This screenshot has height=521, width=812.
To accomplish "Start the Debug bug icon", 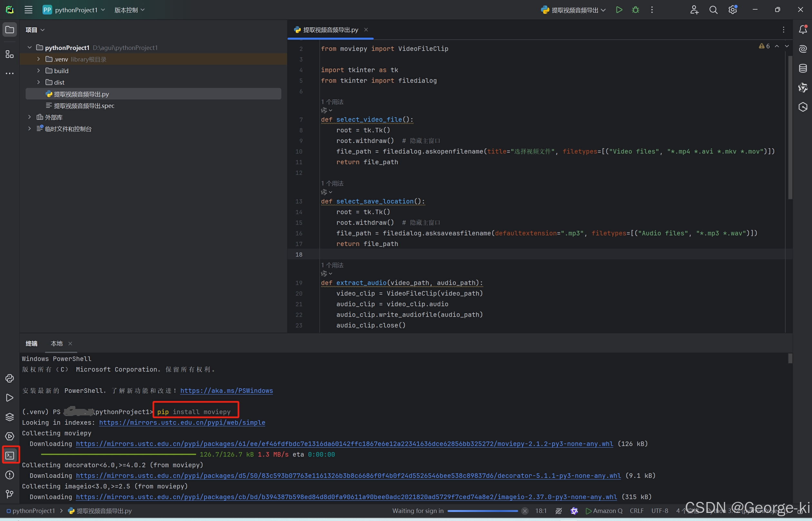I will click(635, 10).
